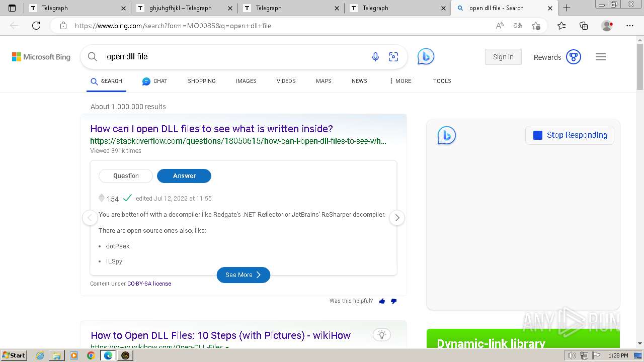The image size is (644, 362).
Task: Click the microphone voice search icon
Action: [375, 57]
